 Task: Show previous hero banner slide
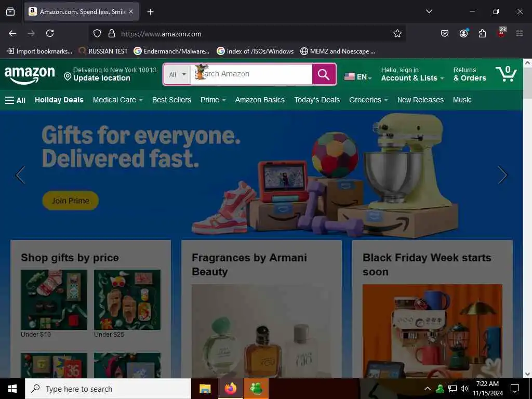click(20, 175)
